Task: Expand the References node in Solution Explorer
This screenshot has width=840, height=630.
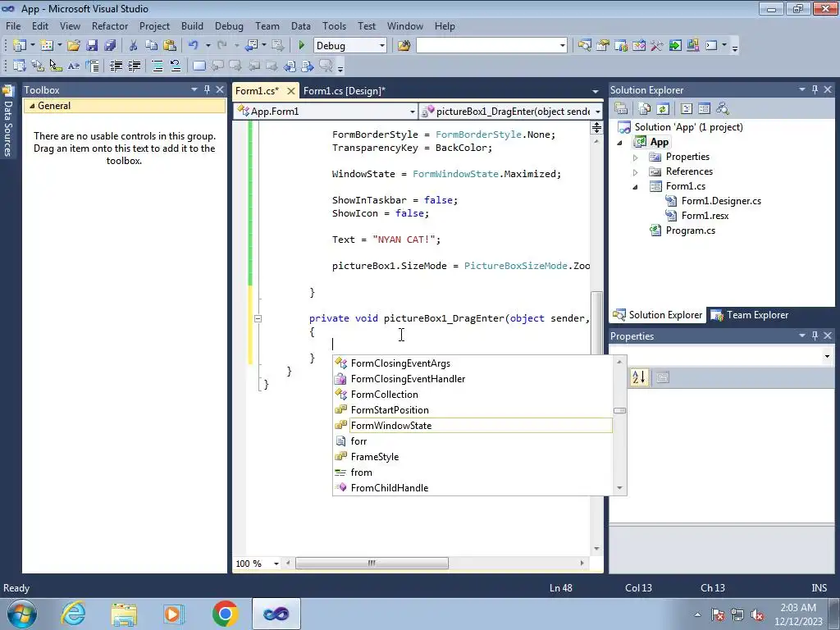Action: coord(636,172)
